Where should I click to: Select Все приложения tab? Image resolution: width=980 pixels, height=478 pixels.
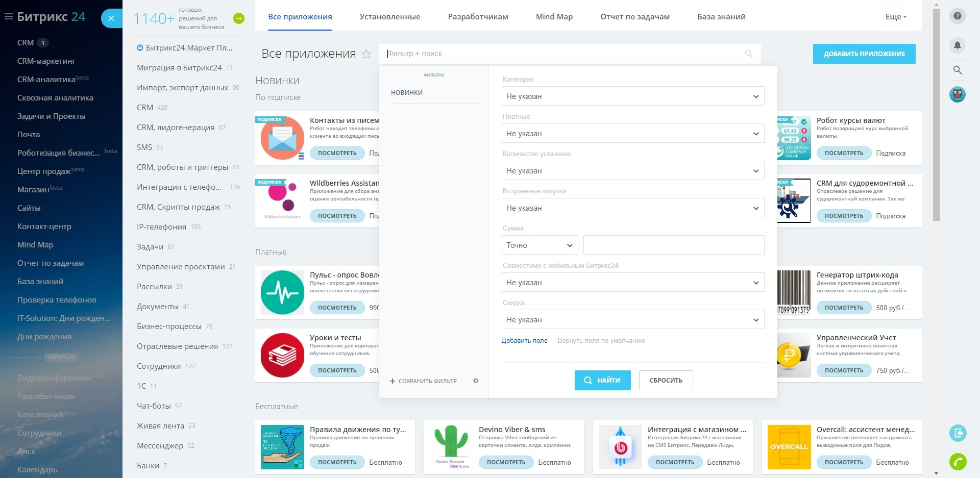point(300,17)
